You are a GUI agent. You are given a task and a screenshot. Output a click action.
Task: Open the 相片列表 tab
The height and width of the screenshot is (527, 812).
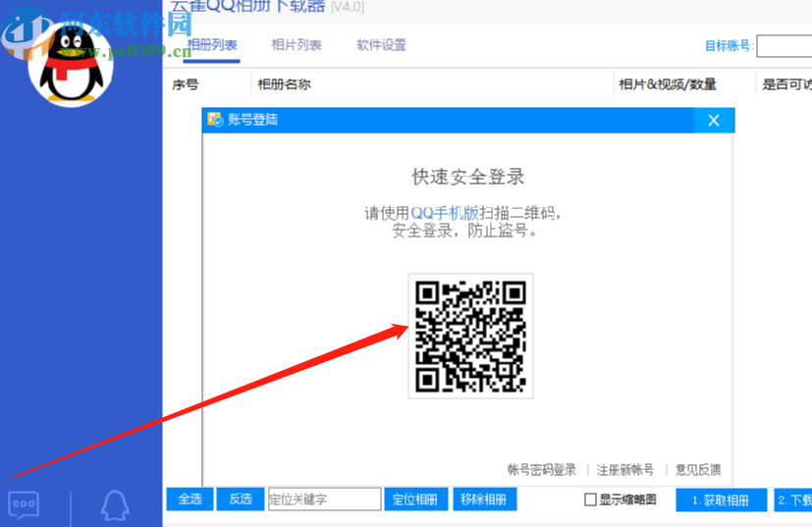[297, 45]
